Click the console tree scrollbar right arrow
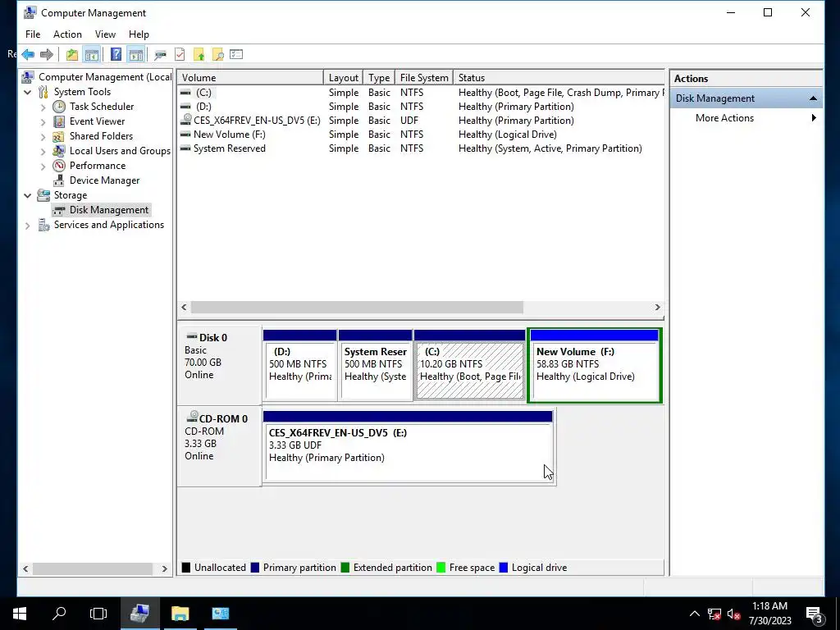The image size is (840, 630). coord(164,569)
